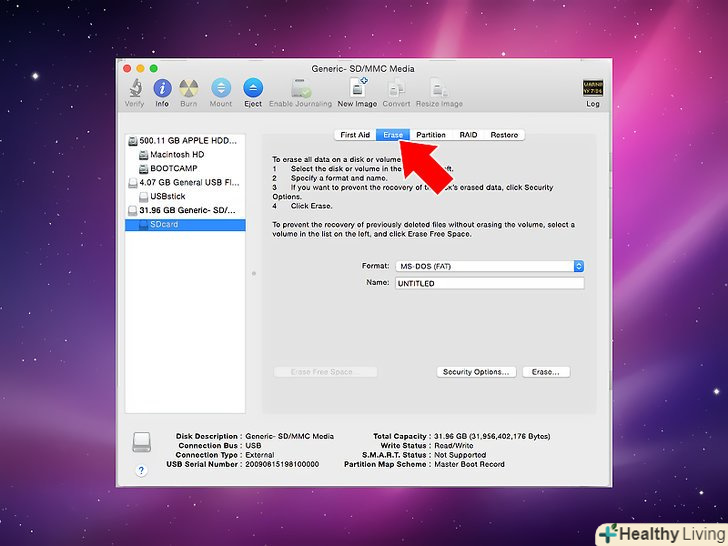Select the 4.07 GB General USB disk
728x546 pixels.
[x=185, y=182]
